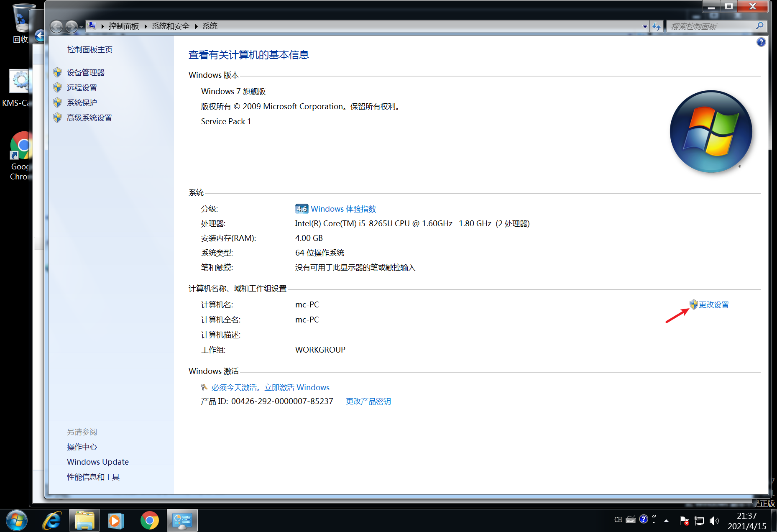Viewport: 777px width, 532px height.
Task: Click the search magnifier icon
Action: coord(760,26)
